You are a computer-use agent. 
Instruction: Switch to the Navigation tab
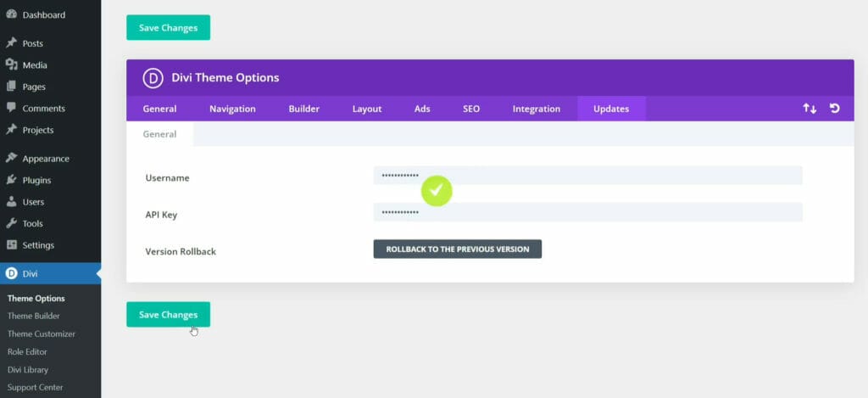click(232, 109)
